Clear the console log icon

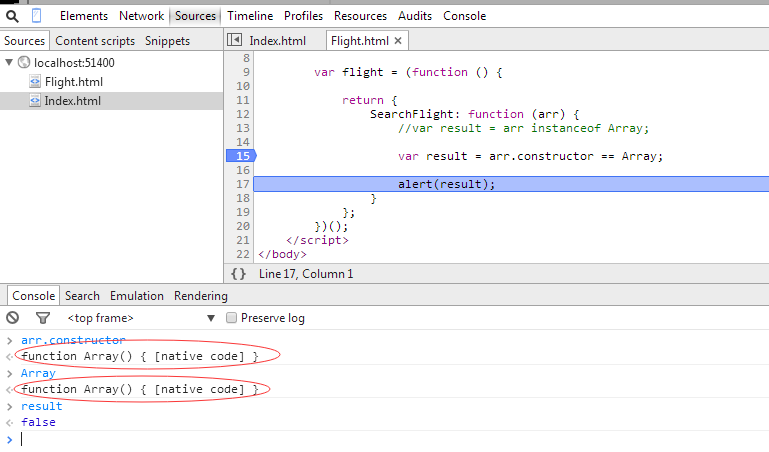13,318
